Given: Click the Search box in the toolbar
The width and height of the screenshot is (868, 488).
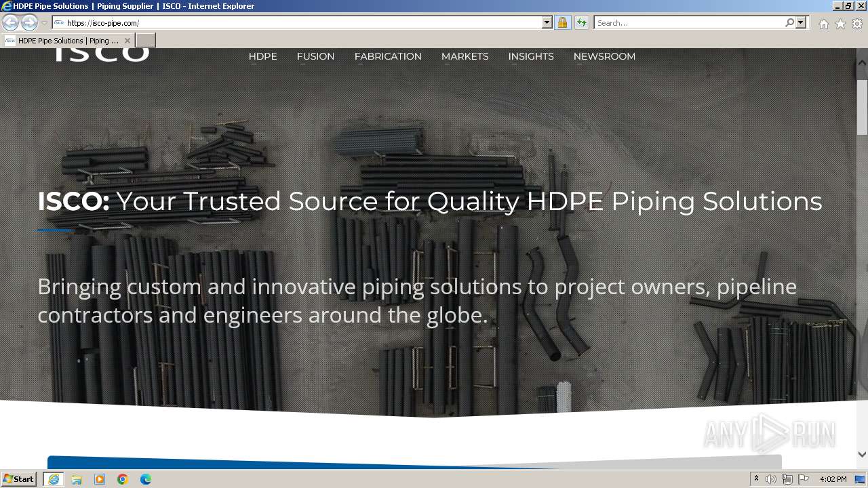Looking at the screenshot, I should coord(688,23).
